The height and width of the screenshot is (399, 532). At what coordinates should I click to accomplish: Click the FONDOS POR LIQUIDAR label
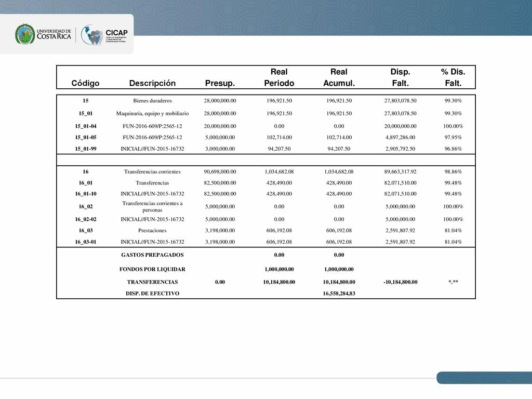[x=152, y=270]
